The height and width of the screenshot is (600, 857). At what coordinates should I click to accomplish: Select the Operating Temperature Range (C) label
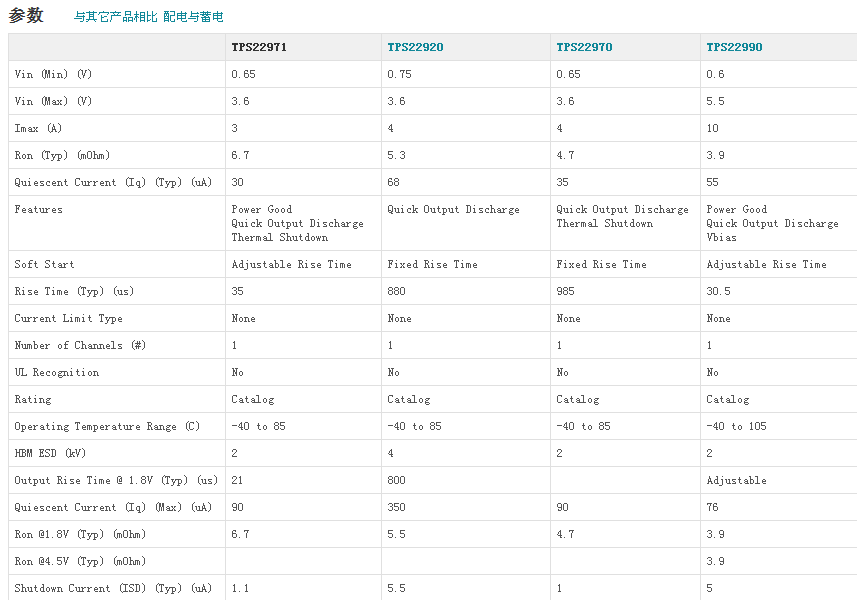[107, 426]
